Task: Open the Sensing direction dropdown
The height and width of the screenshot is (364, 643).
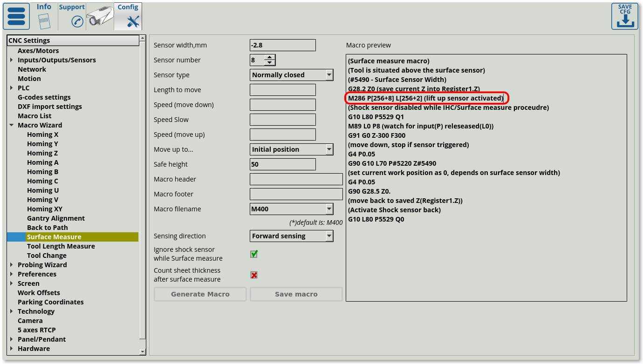Action: (x=329, y=236)
